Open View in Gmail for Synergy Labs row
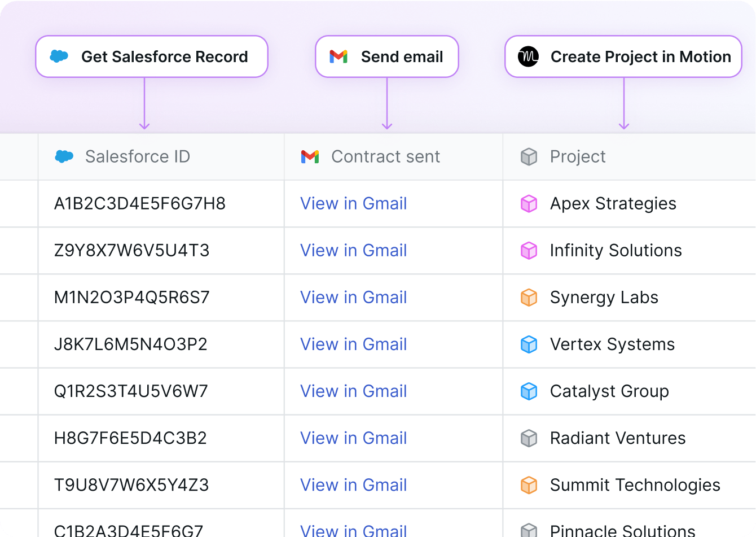Image resolution: width=756 pixels, height=537 pixels. [x=354, y=297]
